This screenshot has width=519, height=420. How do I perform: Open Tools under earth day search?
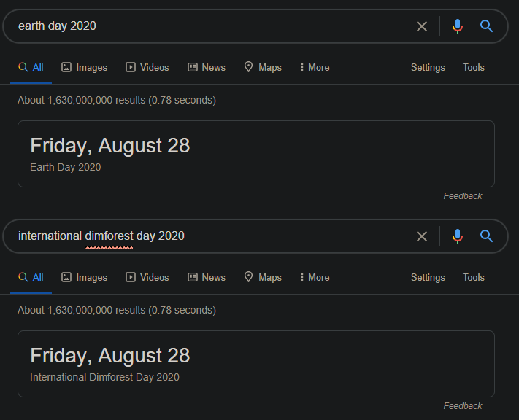point(473,68)
